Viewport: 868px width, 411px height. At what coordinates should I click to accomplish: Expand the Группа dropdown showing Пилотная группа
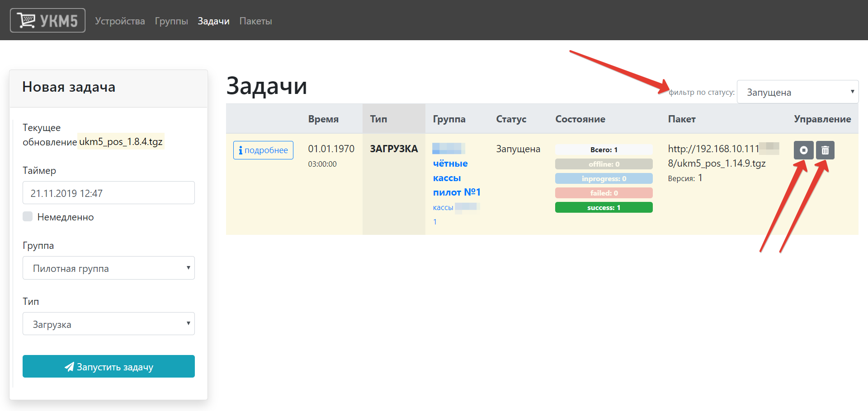tap(108, 268)
